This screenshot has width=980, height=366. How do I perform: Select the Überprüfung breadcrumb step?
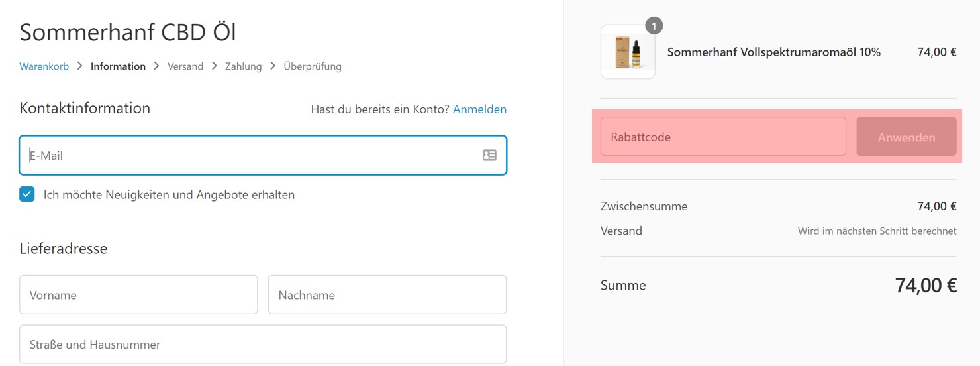[313, 66]
